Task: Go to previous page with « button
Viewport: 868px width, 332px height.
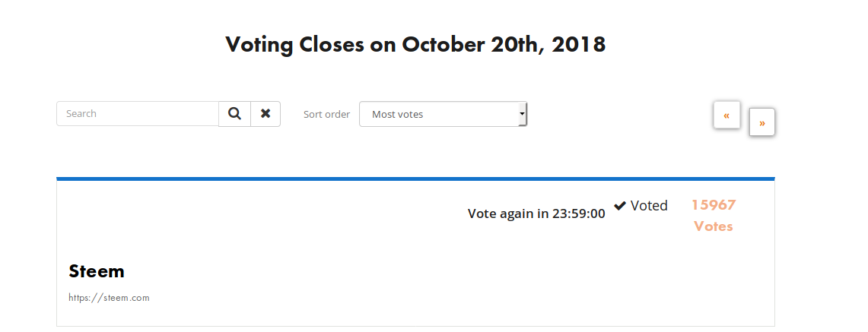Action: click(727, 115)
